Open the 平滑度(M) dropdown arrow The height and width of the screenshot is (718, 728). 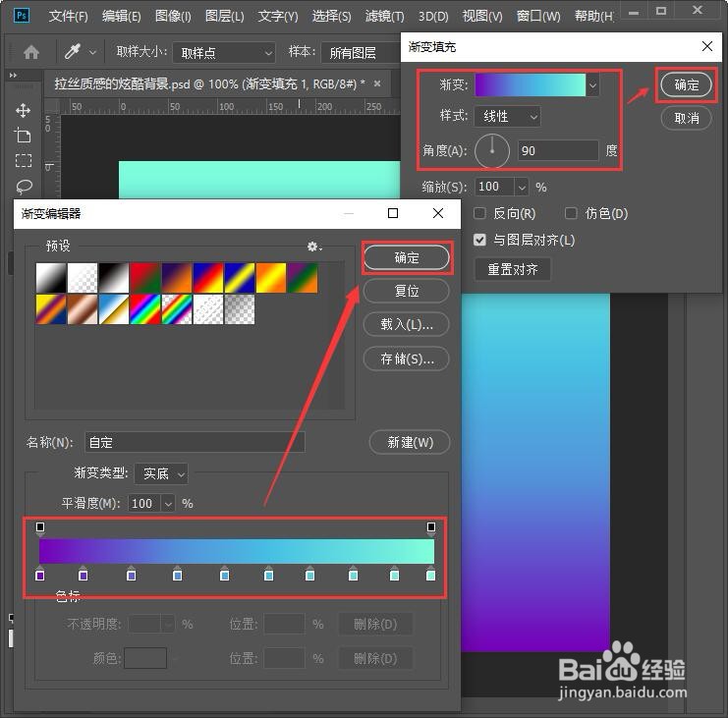click(168, 504)
